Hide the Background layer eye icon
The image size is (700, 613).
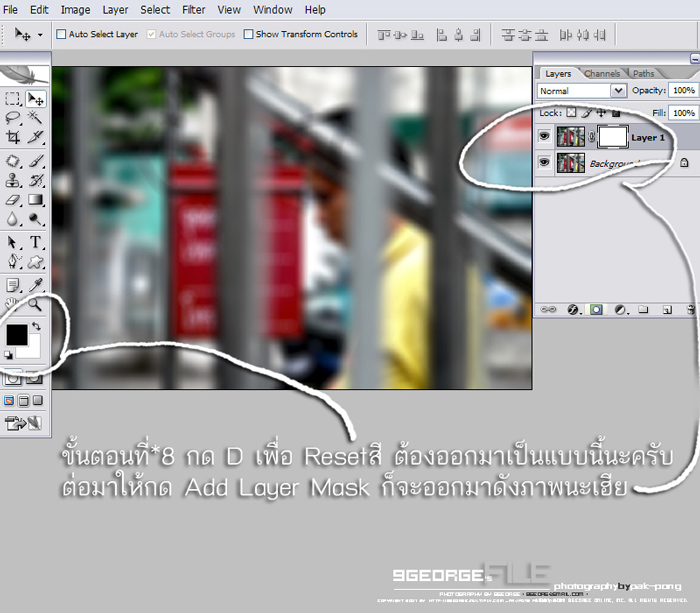(x=544, y=162)
